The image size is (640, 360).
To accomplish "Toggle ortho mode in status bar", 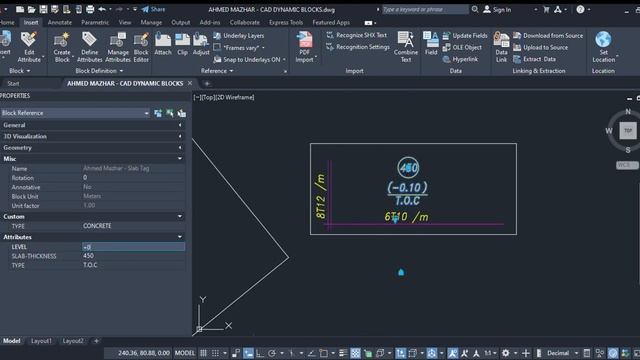I will point(260,353).
